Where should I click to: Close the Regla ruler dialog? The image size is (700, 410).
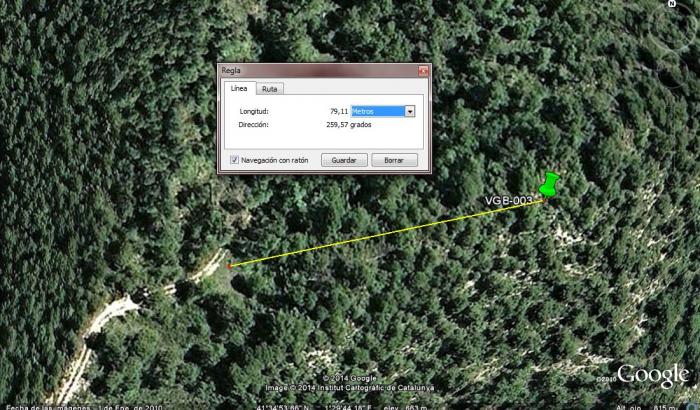[423, 71]
